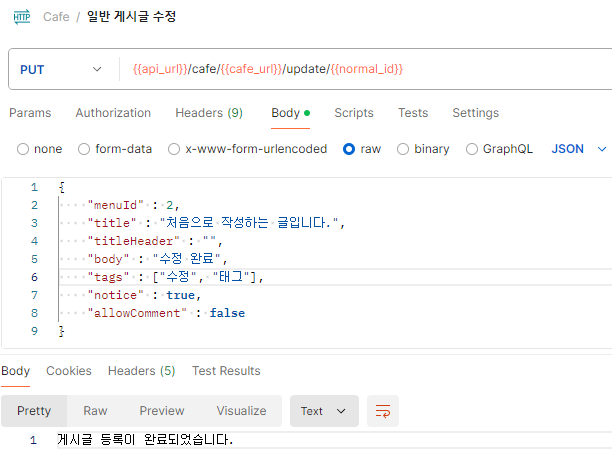Image resolution: width=612 pixels, height=454 pixels.
Task: Select the Pretty response view
Action: [x=34, y=411]
